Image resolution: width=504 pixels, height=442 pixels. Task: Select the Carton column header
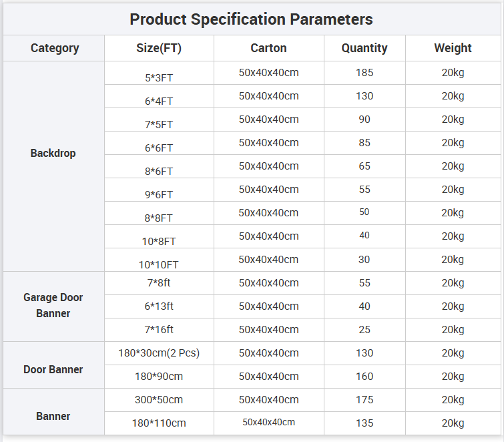[x=268, y=48]
